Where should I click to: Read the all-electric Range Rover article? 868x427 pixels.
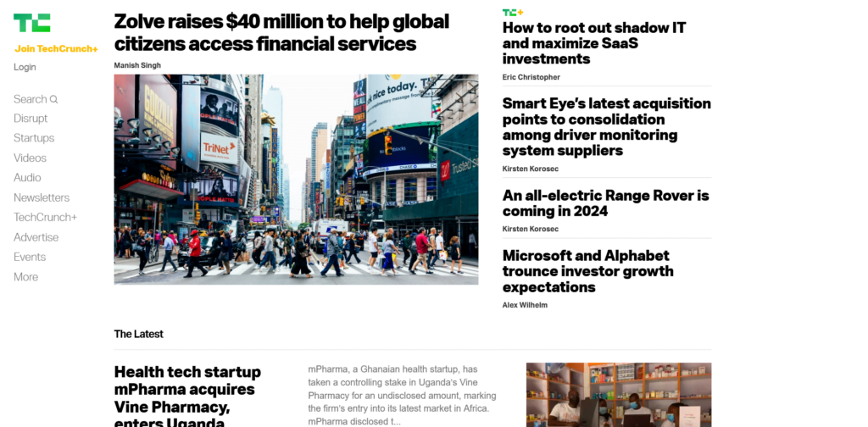605,203
